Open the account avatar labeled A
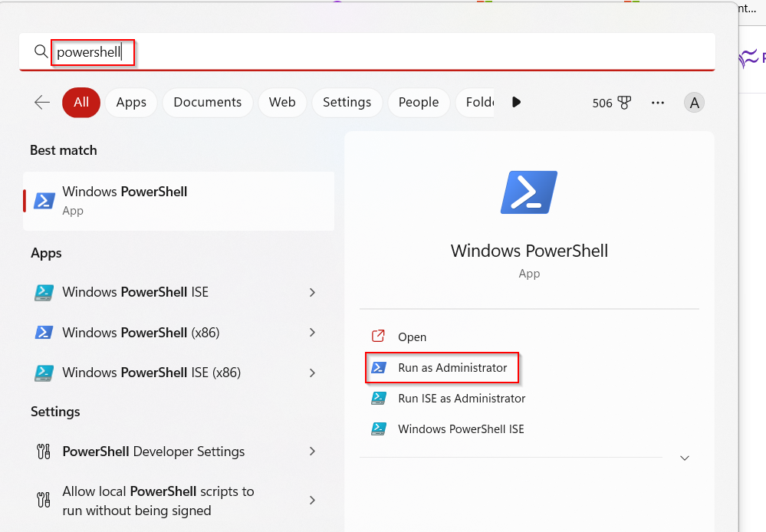Image resolution: width=766 pixels, height=532 pixels. pos(694,103)
